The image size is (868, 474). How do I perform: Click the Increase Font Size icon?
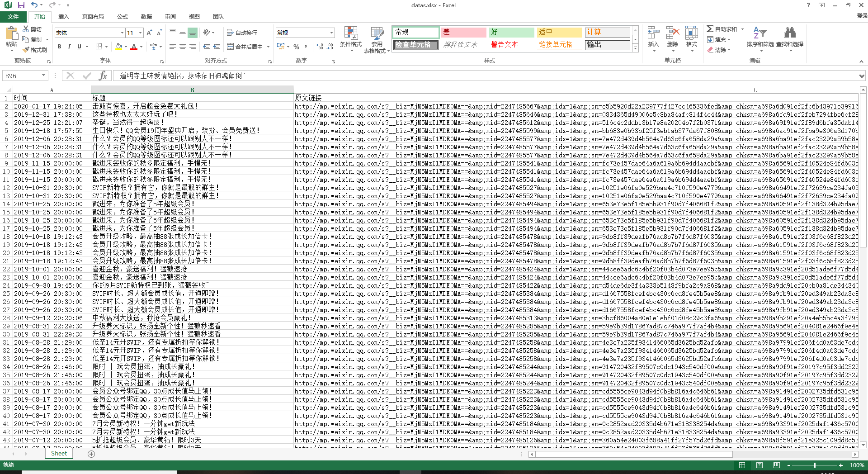point(149,33)
